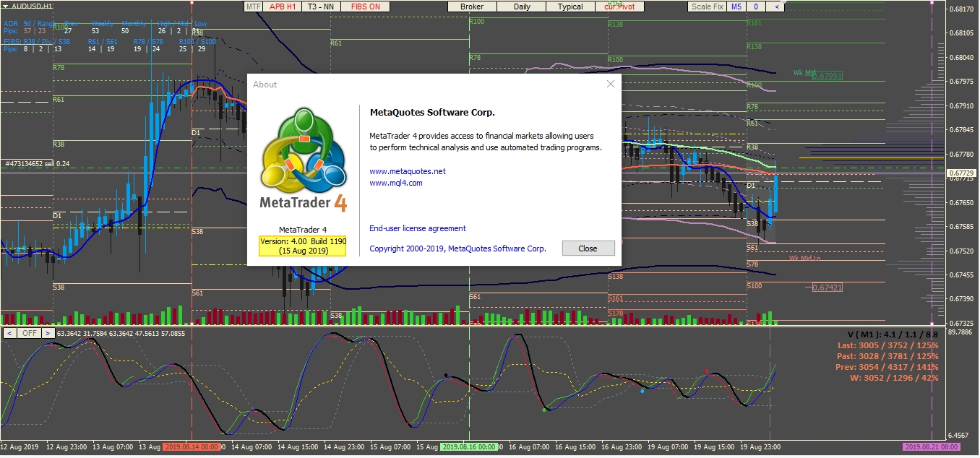Click the cur.Pivot button
This screenshot has height=458, width=980.
coord(619,7)
